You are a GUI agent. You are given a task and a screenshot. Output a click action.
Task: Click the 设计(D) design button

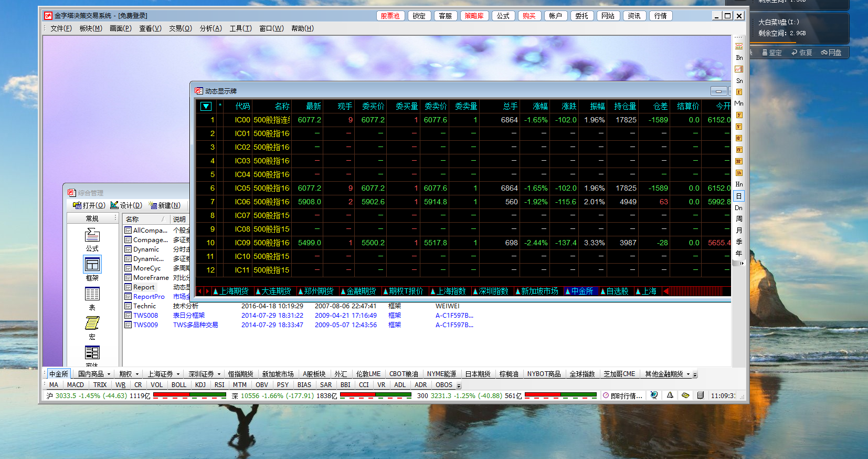pos(126,205)
